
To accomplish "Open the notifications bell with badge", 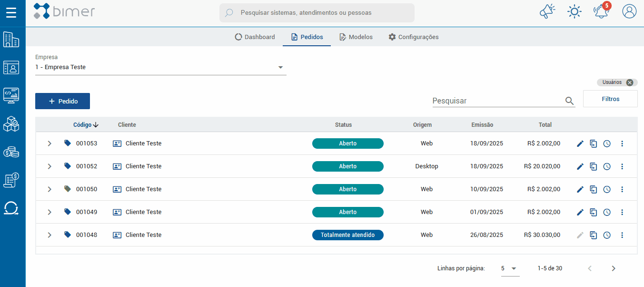I will (601, 11).
